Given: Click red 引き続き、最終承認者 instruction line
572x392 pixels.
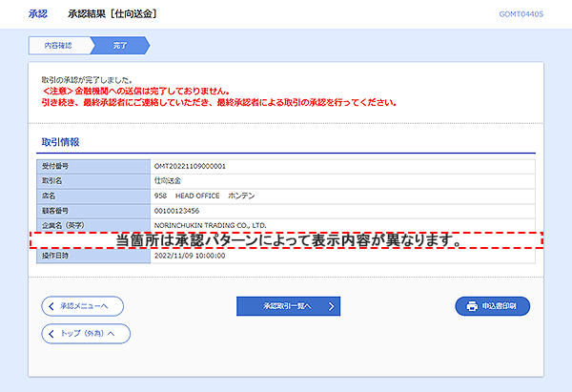Looking at the screenshot, I should [219, 103].
